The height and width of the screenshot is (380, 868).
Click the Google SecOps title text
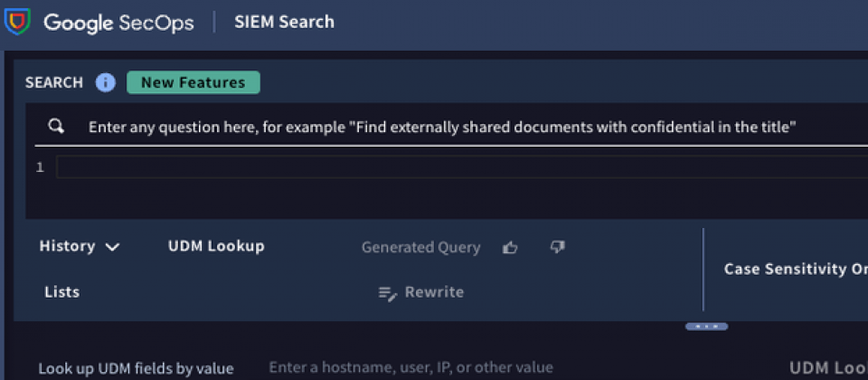[x=119, y=23]
